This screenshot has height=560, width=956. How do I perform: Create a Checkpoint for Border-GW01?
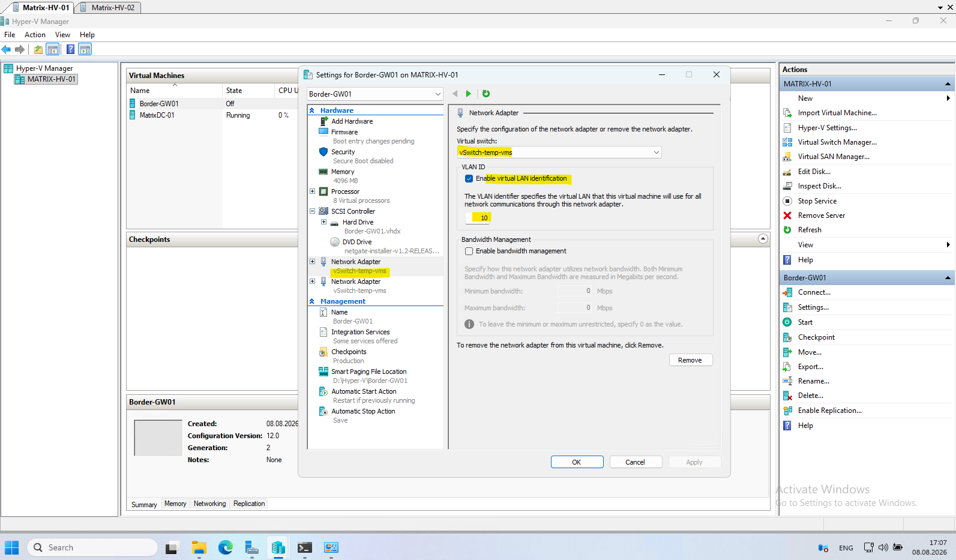pyautogui.click(x=816, y=337)
